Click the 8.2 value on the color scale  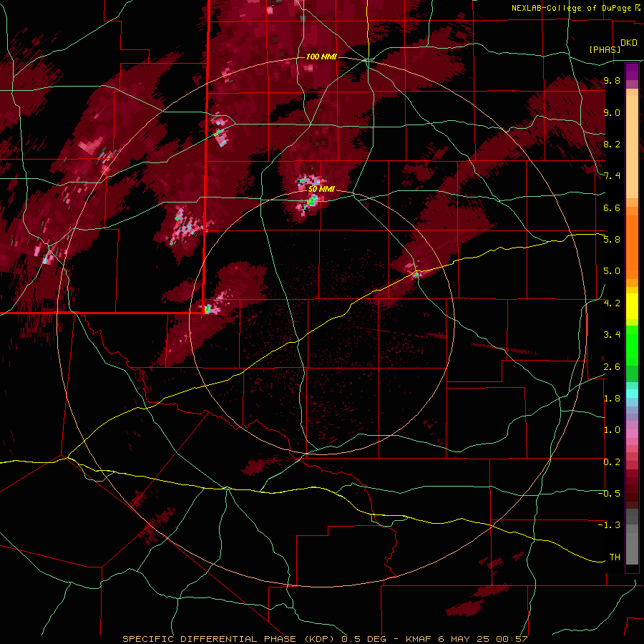tap(612, 144)
